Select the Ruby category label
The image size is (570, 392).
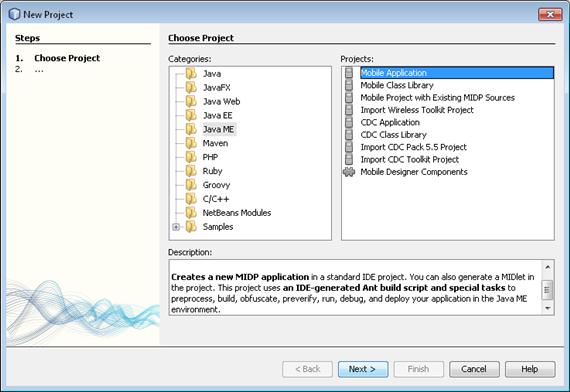212,171
